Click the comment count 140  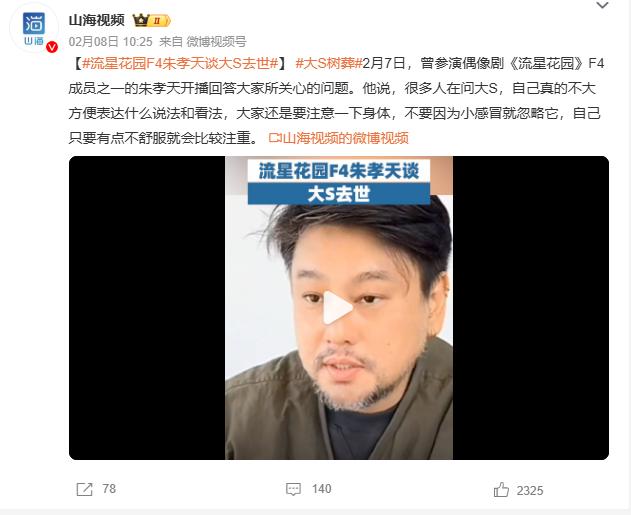click(322, 489)
